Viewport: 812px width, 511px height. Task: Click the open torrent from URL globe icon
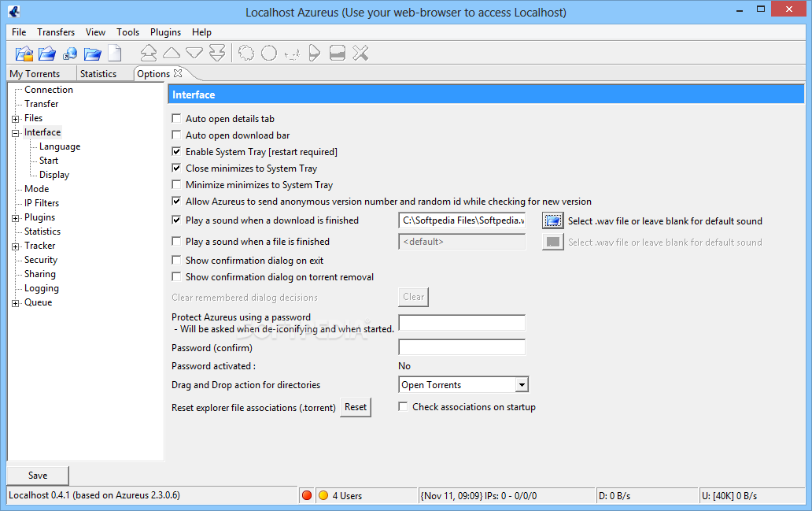[x=70, y=54]
